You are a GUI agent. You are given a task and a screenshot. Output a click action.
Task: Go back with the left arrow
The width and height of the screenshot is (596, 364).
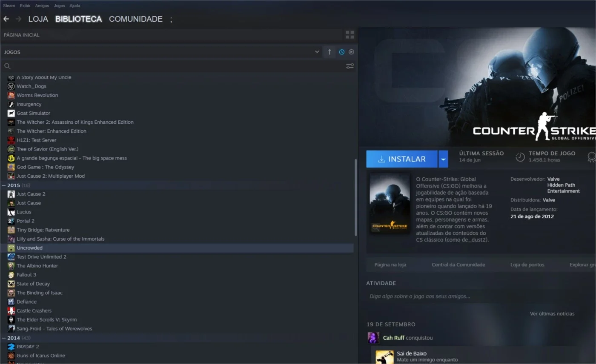point(6,19)
